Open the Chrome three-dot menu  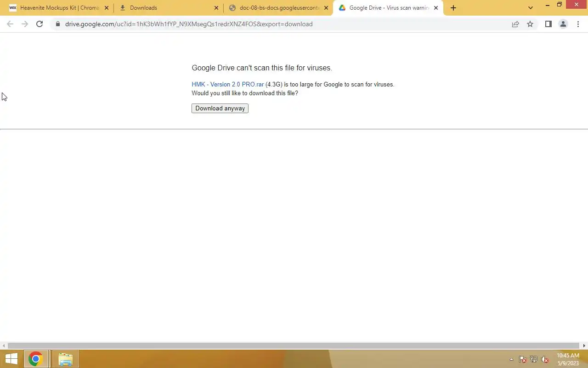pyautogui.click(x=578, y=24)
